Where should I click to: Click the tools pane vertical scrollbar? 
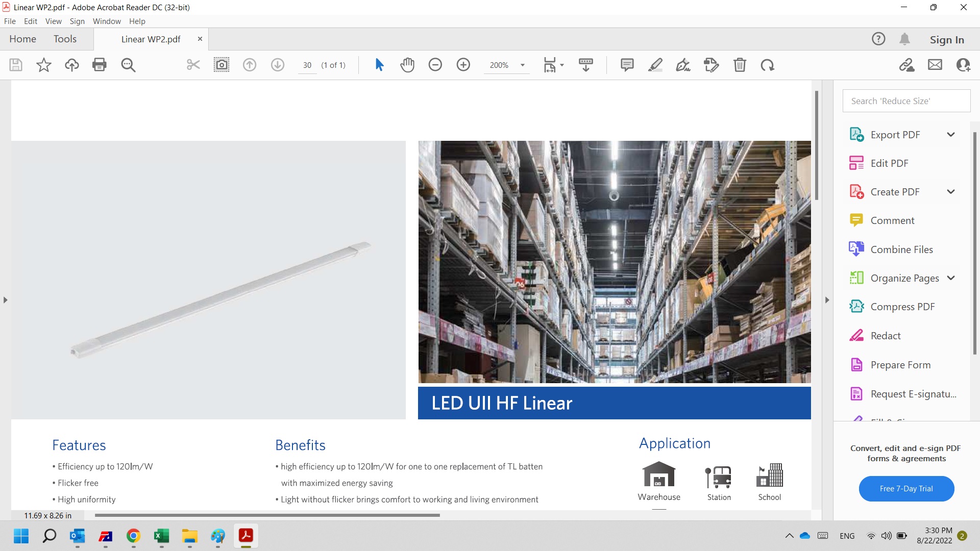click(974, 243)
